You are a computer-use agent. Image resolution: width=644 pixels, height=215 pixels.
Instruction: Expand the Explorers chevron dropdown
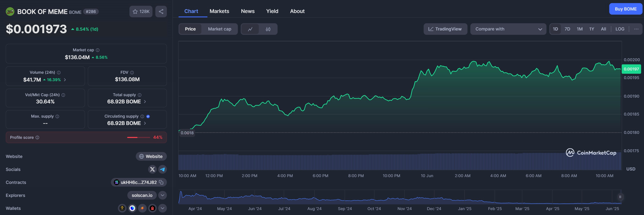coord(163,195)
